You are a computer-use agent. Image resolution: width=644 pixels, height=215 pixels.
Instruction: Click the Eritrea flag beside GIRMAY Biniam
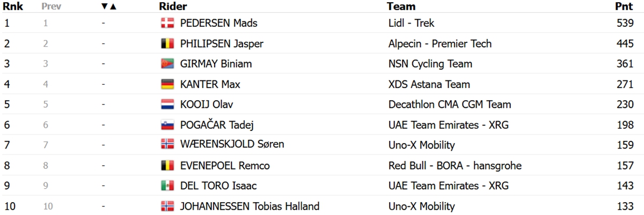click(167, 64)
